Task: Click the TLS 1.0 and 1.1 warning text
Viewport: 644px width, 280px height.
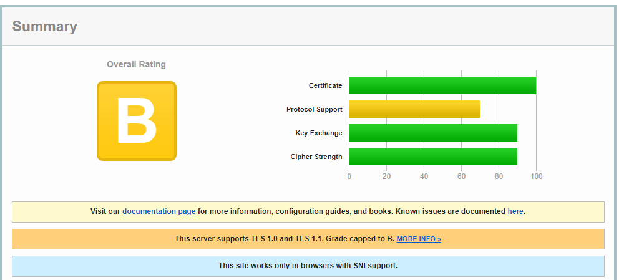Action: click(285, 239)
